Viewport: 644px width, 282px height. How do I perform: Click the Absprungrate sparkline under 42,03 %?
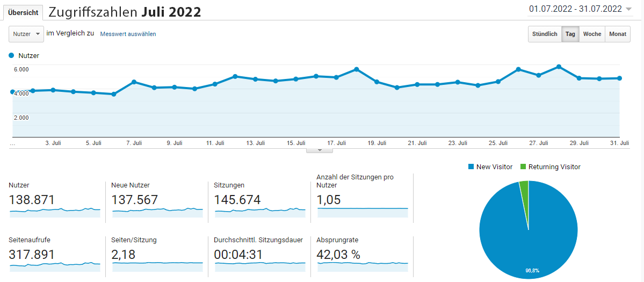coord(363,265)
